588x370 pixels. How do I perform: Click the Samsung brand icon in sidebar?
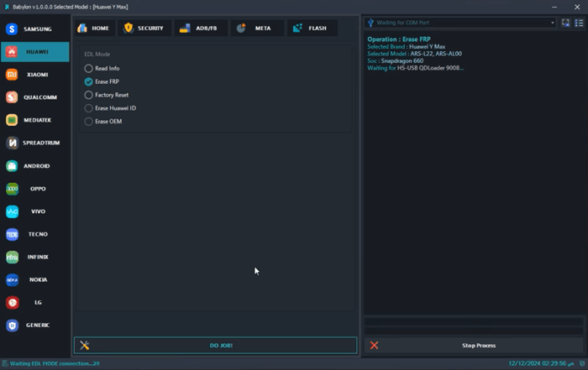(x=13, y=29)
